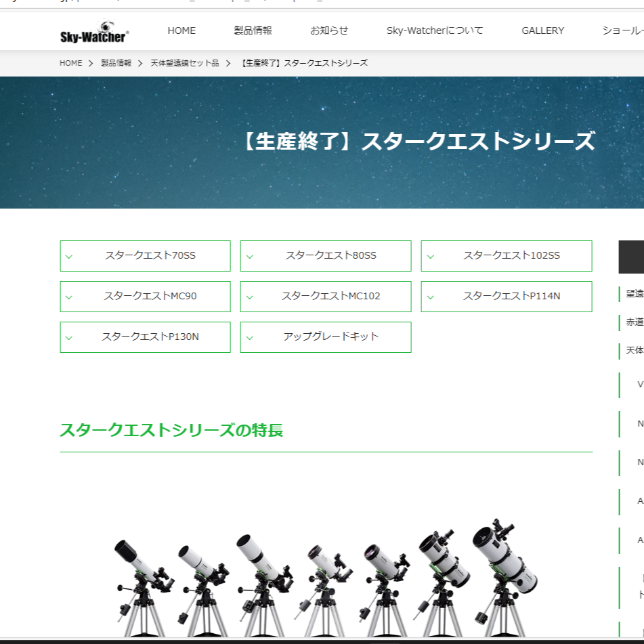644x644 pixels.
Task: Click the Sky-Watcher logo
Action: (x=94, y=32)
